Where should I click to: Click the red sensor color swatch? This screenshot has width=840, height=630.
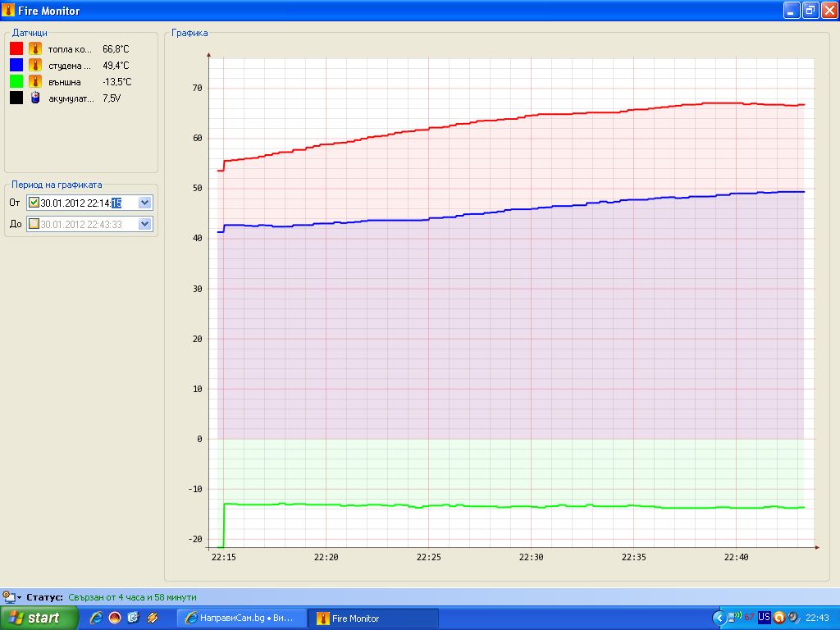(x=16, y=48)
